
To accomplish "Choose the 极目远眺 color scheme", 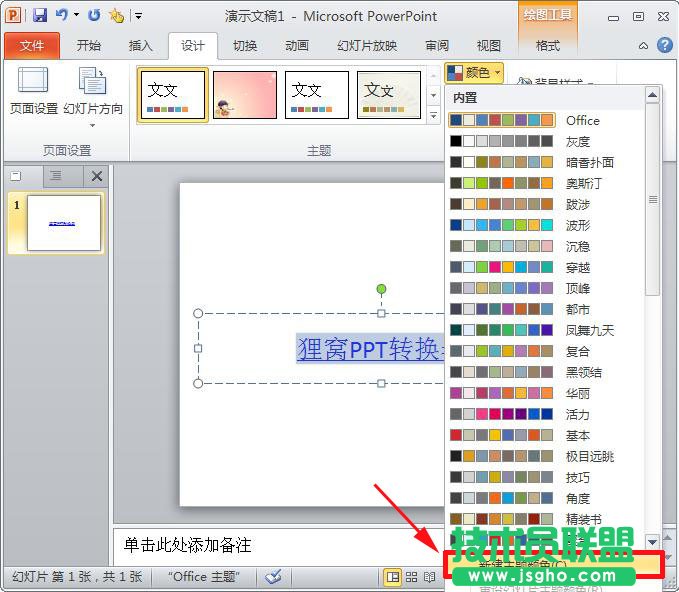I will click(x=546, y=456).
